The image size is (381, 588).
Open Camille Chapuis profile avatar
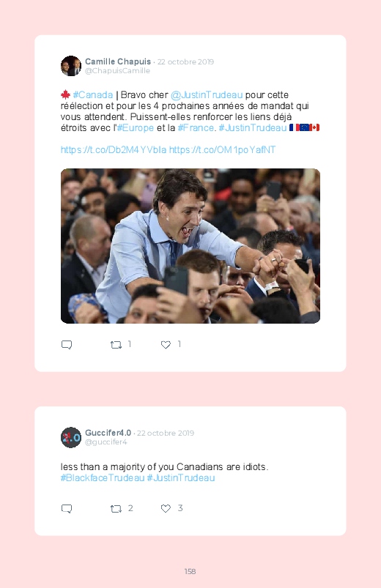tap(71, 66)
